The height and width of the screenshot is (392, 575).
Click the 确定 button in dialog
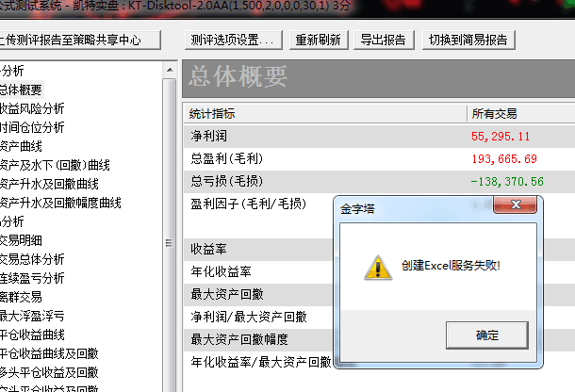pos(487,335)
